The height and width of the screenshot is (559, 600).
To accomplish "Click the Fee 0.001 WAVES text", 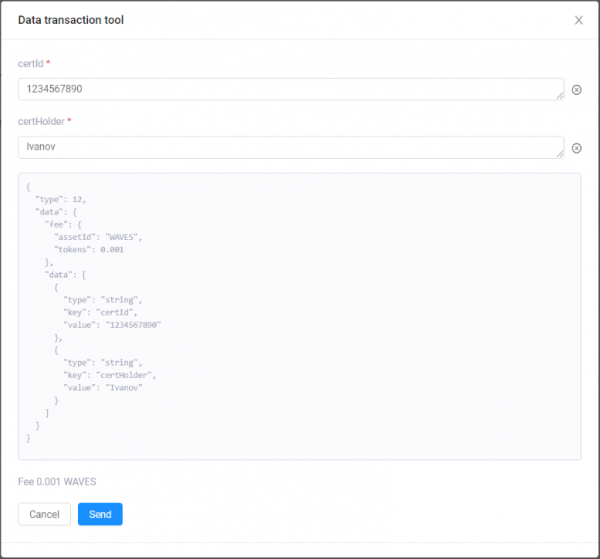I will [x=57, y=481].
